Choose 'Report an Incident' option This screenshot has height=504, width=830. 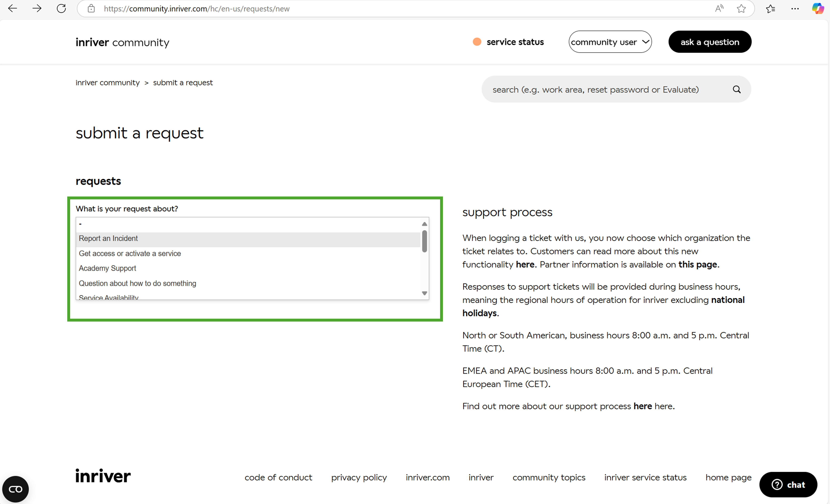248,238
